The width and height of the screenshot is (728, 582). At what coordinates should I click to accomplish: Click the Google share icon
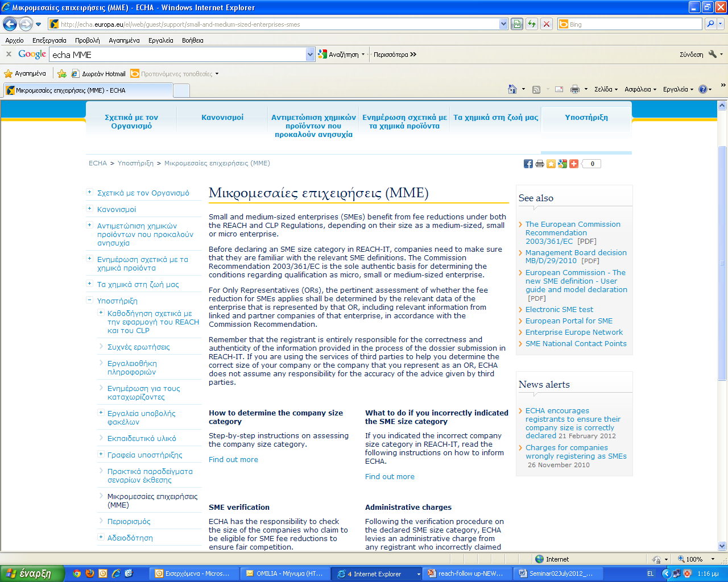tap(562, 164)
